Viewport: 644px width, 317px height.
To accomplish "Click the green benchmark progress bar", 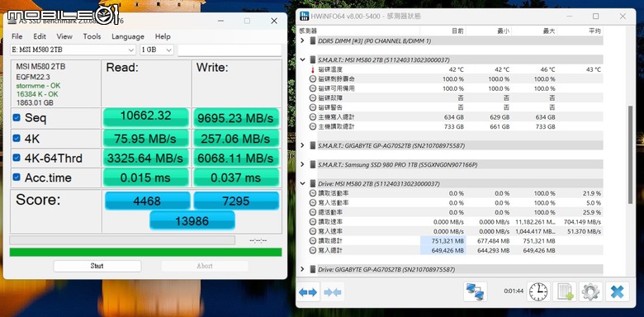I will tap(146, 252).
